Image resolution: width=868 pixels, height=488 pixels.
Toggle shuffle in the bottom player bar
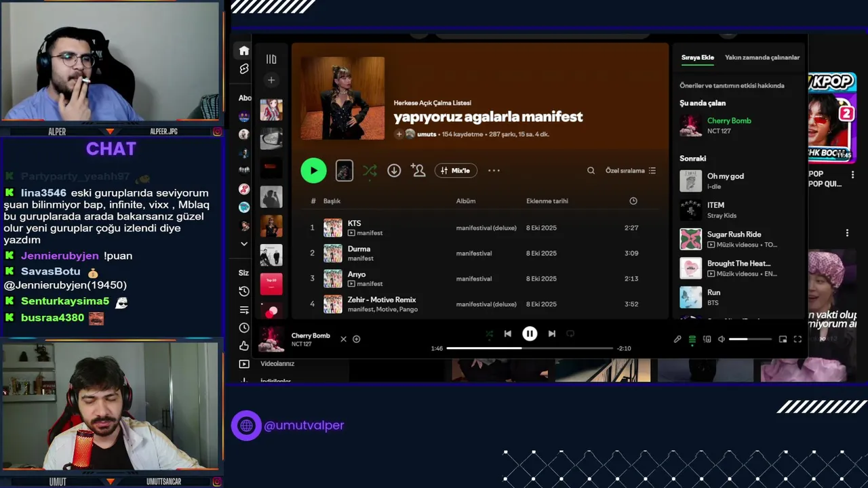pos(489,333)
